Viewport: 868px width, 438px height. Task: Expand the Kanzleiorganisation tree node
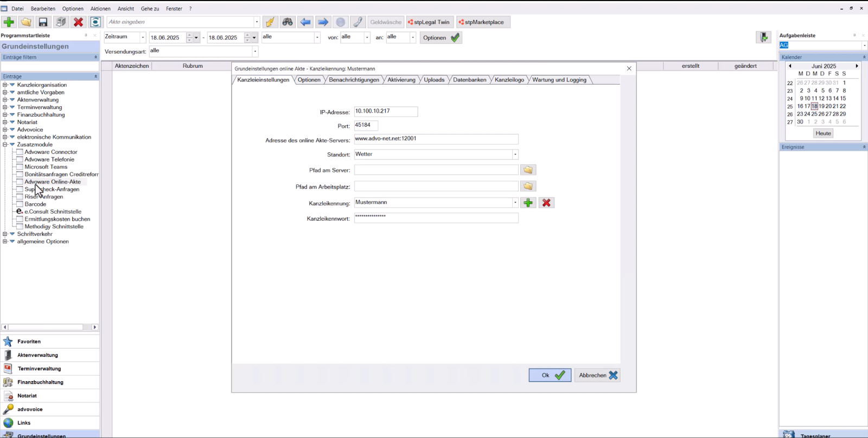point(5,85)
